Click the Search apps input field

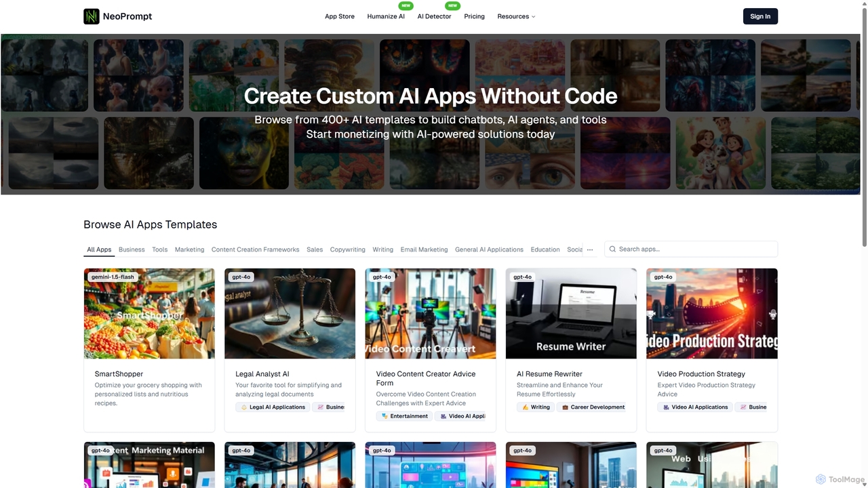click(x=691, y=249)
